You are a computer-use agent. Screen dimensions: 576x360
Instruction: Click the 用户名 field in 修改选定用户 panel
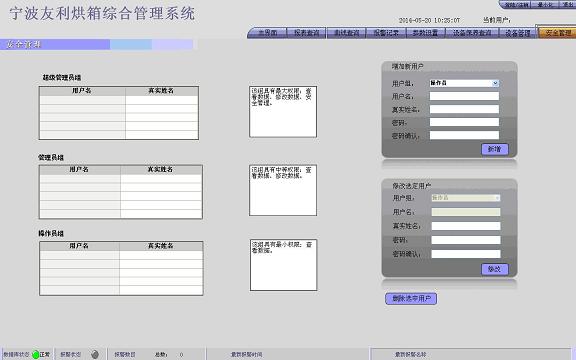(x=466, y=212)
